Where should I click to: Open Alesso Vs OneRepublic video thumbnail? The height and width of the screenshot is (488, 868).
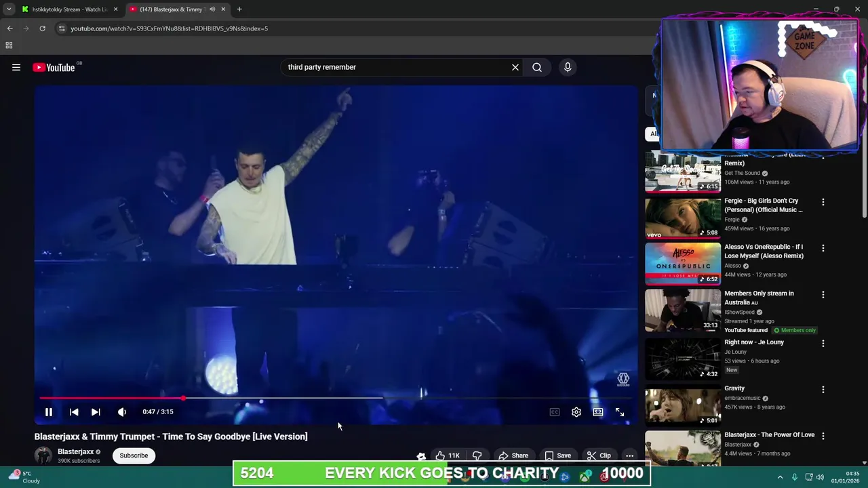pyautogui.click(x=683, y=264)
